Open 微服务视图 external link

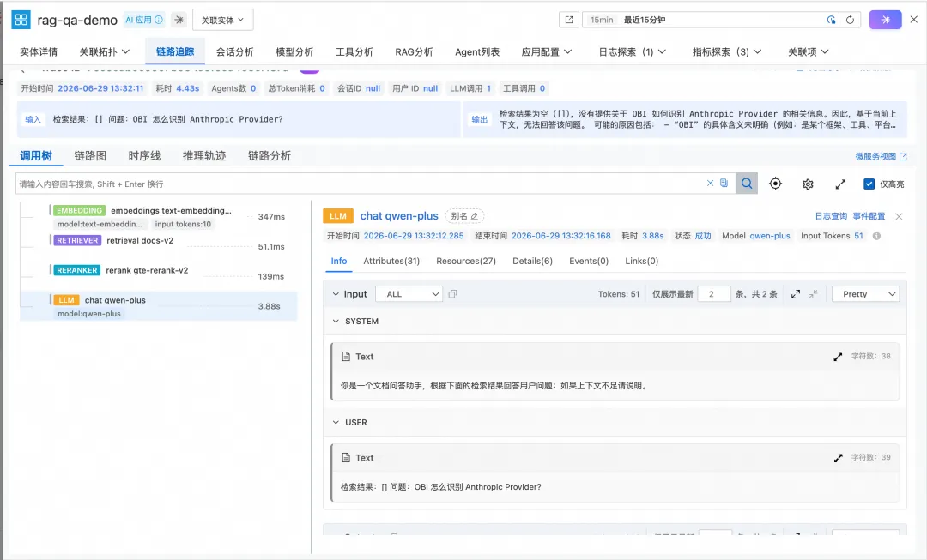[x=881, y=157]
